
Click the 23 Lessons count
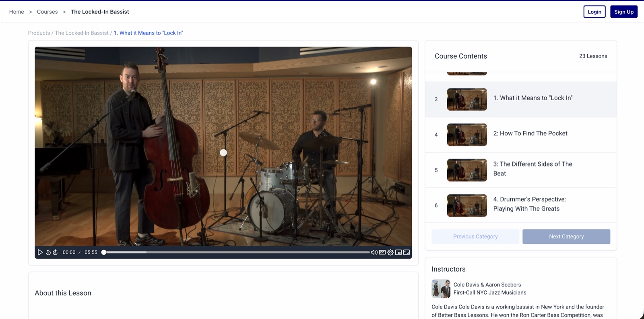click(593, 56)
